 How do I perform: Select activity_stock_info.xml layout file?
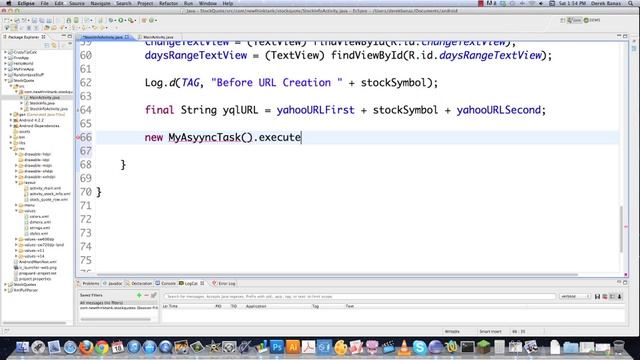[49, 194]
